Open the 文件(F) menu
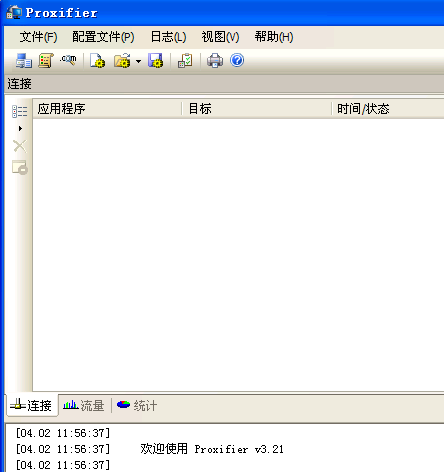 point(38,37)
